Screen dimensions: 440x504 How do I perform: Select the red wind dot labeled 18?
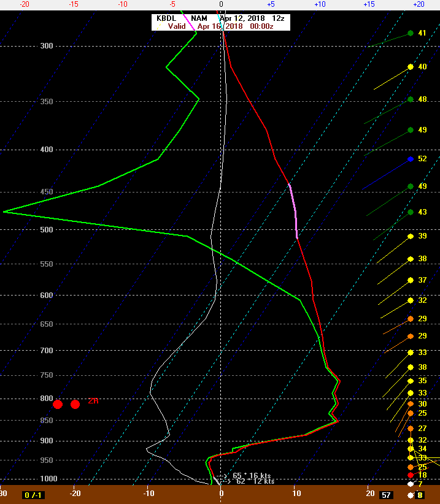click(411, 475)
